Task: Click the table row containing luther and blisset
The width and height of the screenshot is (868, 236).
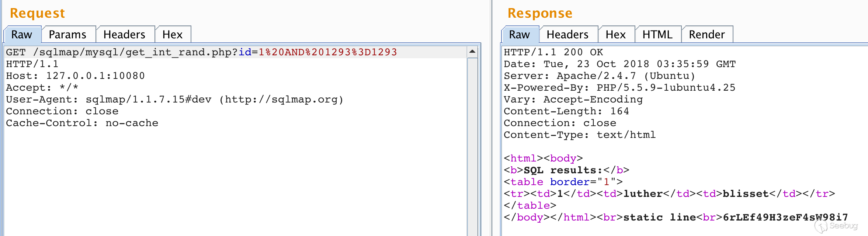Action: click(669, 194)
